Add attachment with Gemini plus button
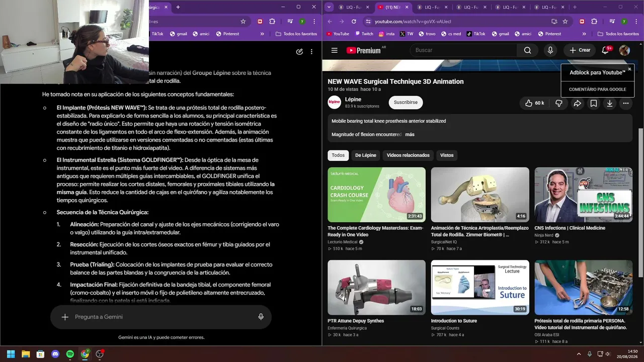 click(x=65, y=317)
